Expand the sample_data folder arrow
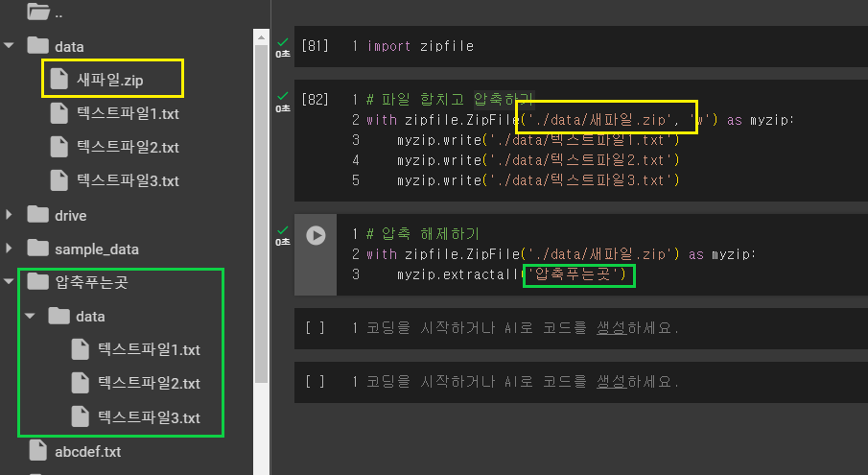The width and height of the screenshot is (868, 475). tap(9, 249)
